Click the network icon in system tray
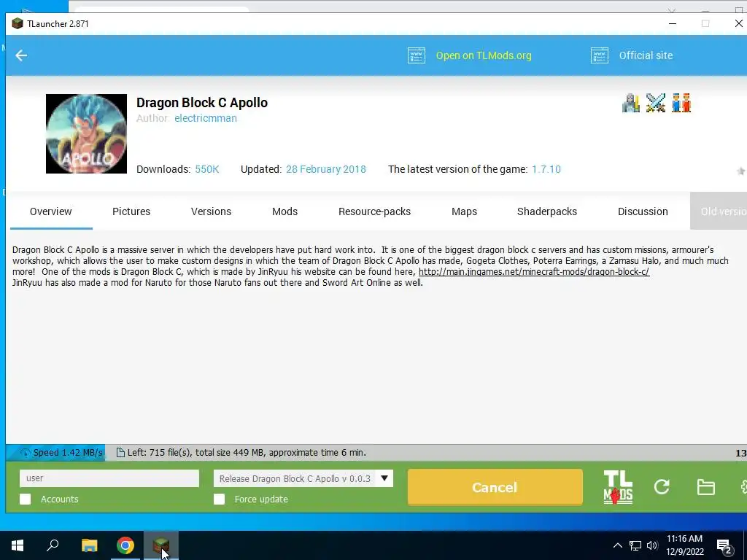 (635, 545)
